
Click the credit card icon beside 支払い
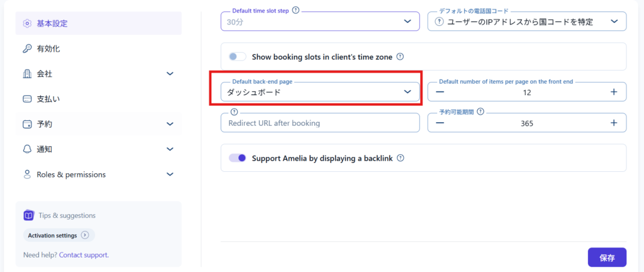click(27, 99)
